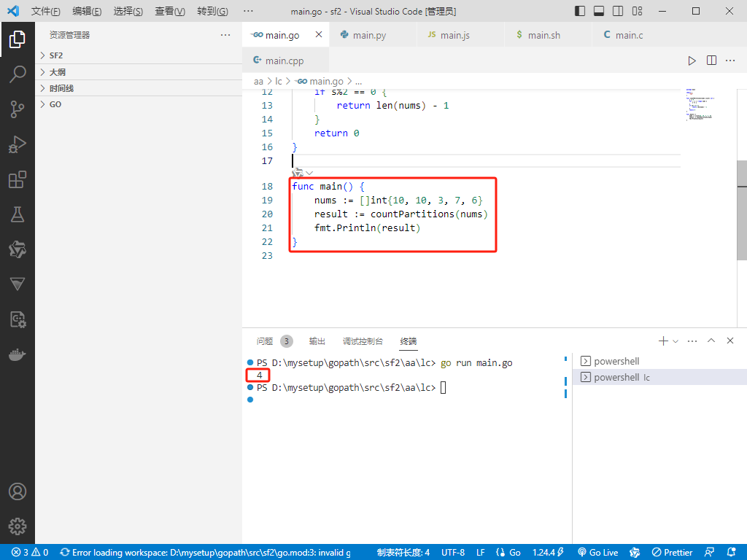Open the Accounts menu icon
747x560 pixels.
(18, 491)
